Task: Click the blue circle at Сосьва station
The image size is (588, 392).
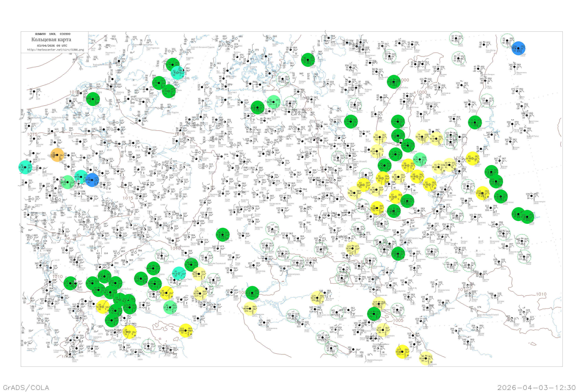Action: pos(518,48)
